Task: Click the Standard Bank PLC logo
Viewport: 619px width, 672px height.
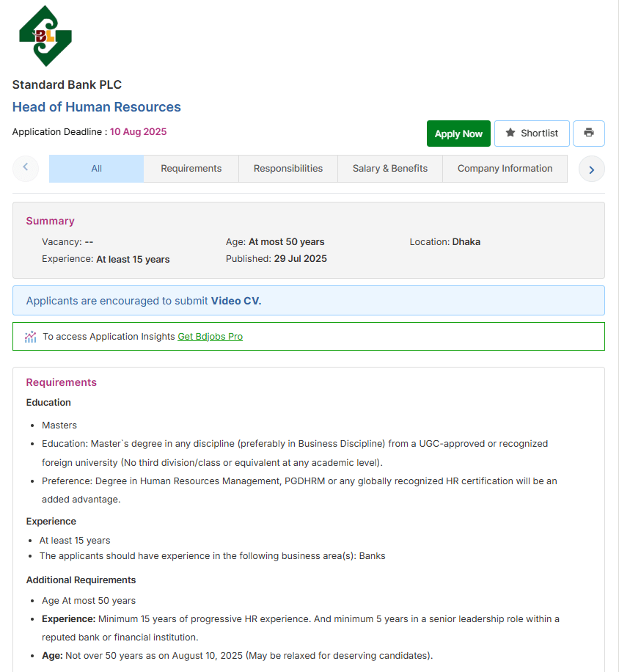Action: pos(45,36)
